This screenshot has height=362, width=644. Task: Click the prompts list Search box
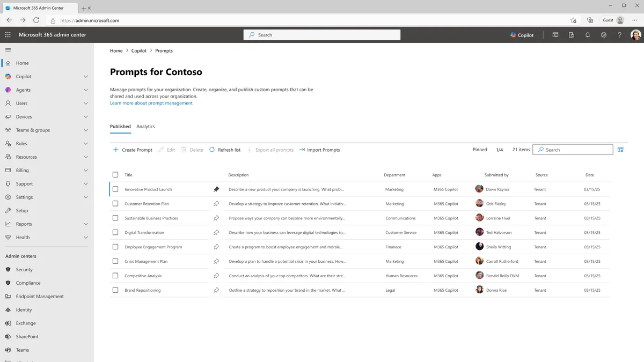(x=573, y=150)
